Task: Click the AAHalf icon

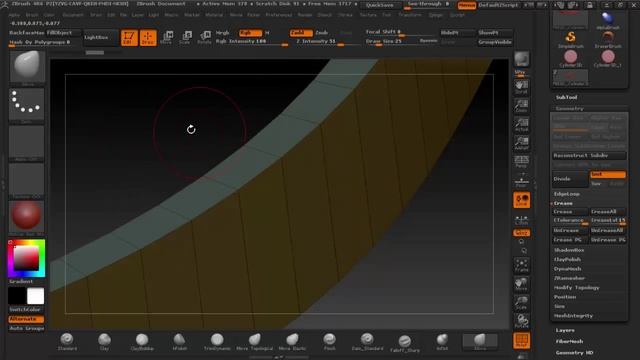Action: (521, 143)
